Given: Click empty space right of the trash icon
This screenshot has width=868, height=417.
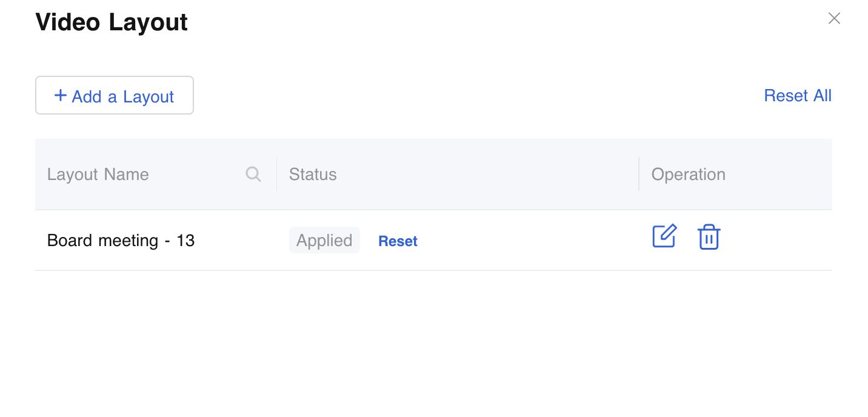Looking at the screenshot, I should click(776, 241).
